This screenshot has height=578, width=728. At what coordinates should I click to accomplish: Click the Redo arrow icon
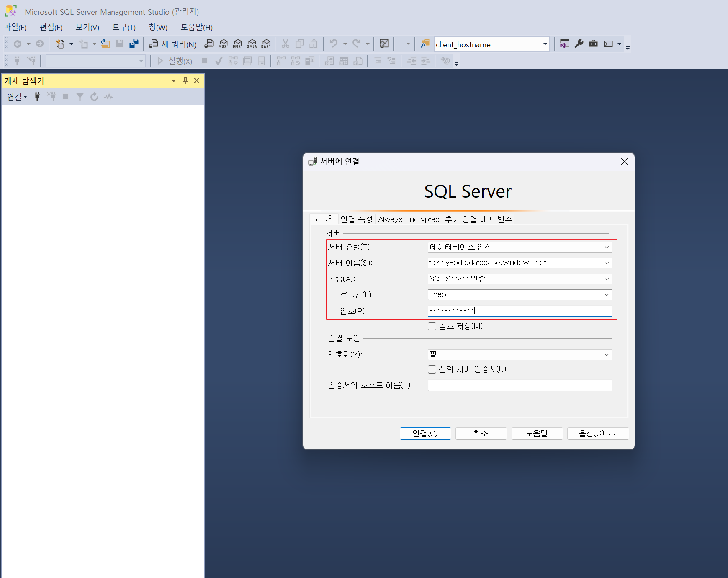356,44
